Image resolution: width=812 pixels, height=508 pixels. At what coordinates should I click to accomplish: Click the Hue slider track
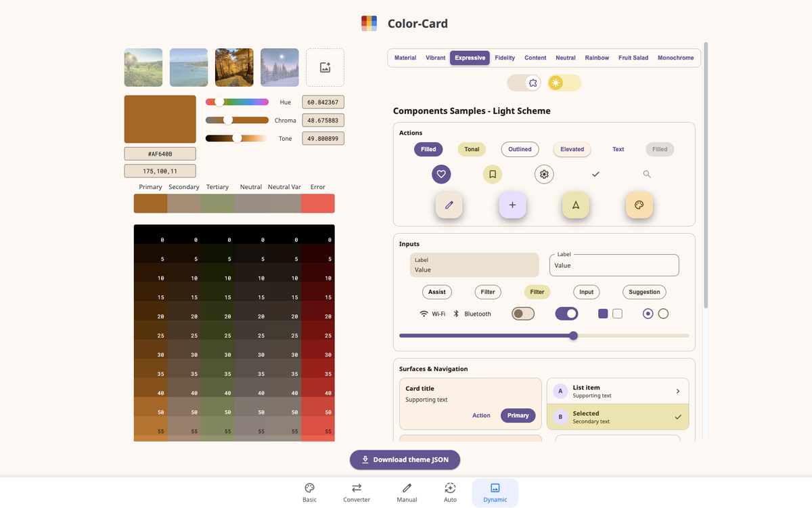click(x=237, y=102)
